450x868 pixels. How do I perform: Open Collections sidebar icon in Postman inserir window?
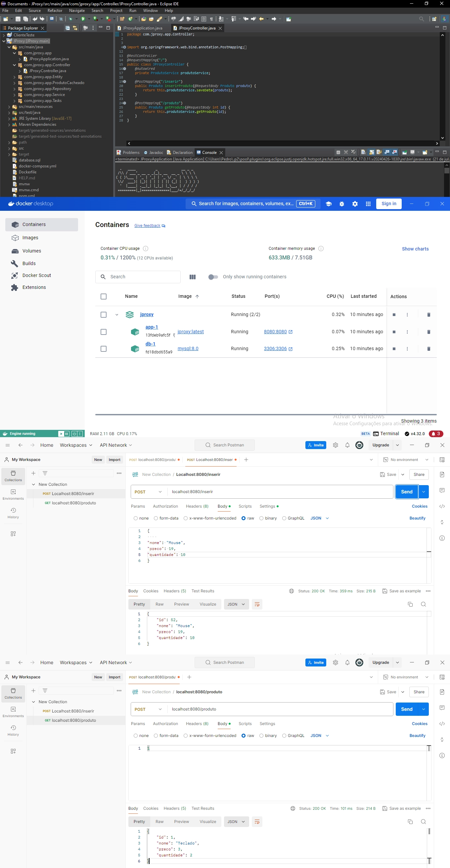pyautogui.click(x=13, y=476)
